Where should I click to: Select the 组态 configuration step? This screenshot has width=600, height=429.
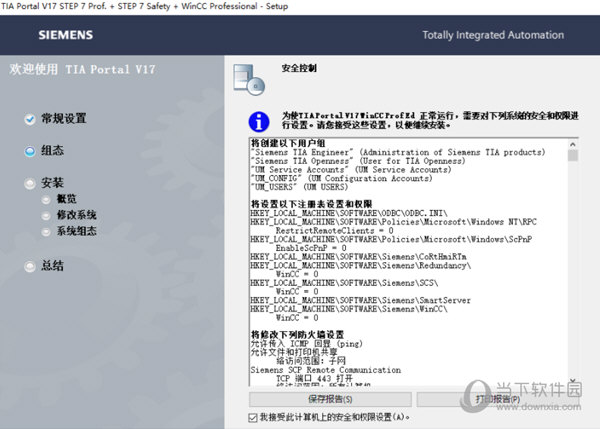52,151
